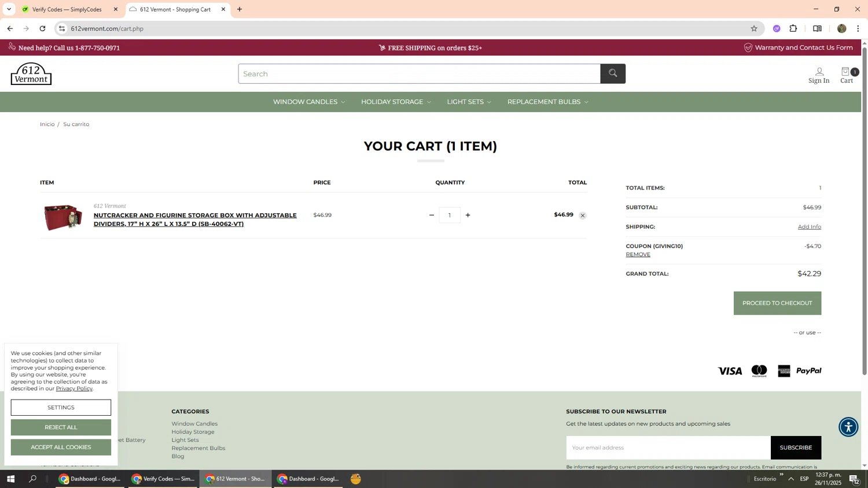Open the accessibility widget icon
The width and height of the screenshot is (868, 488).
pyautogui.click(x=848, y=427)
